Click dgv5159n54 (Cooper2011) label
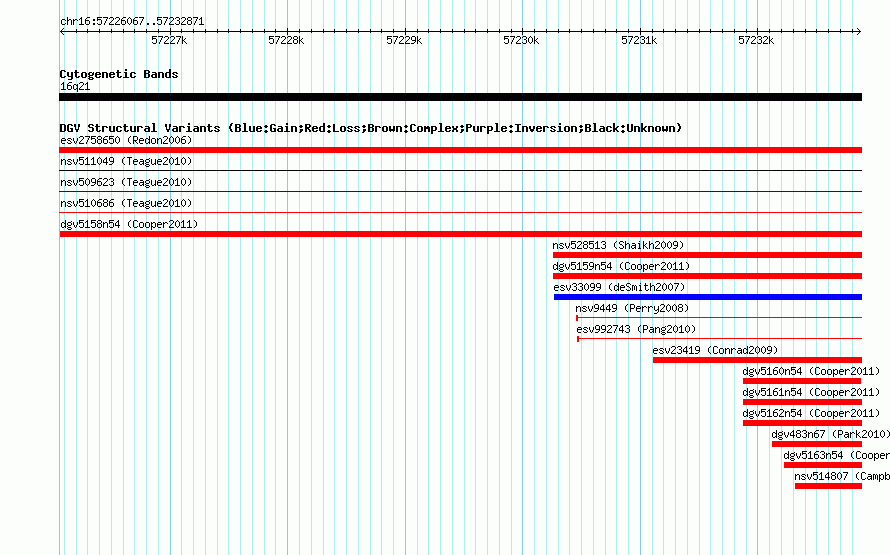 [x=621, y=266]
